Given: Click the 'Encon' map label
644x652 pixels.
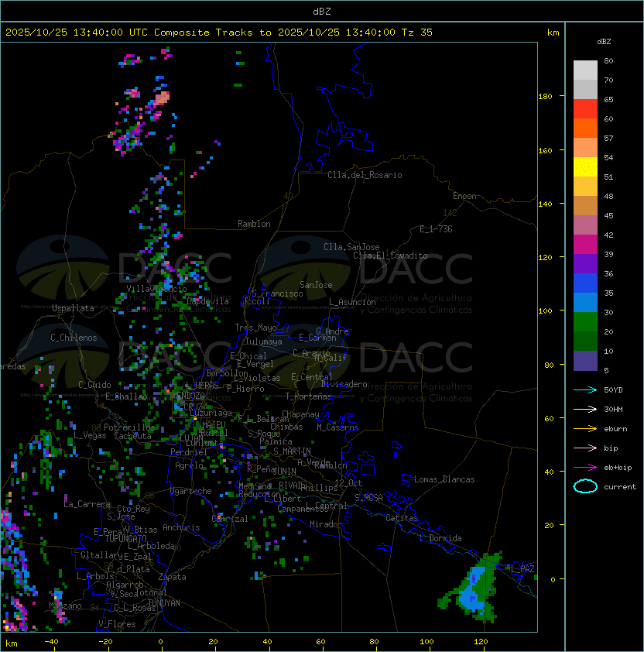Looking at the screenshot, I should [464, 196].
